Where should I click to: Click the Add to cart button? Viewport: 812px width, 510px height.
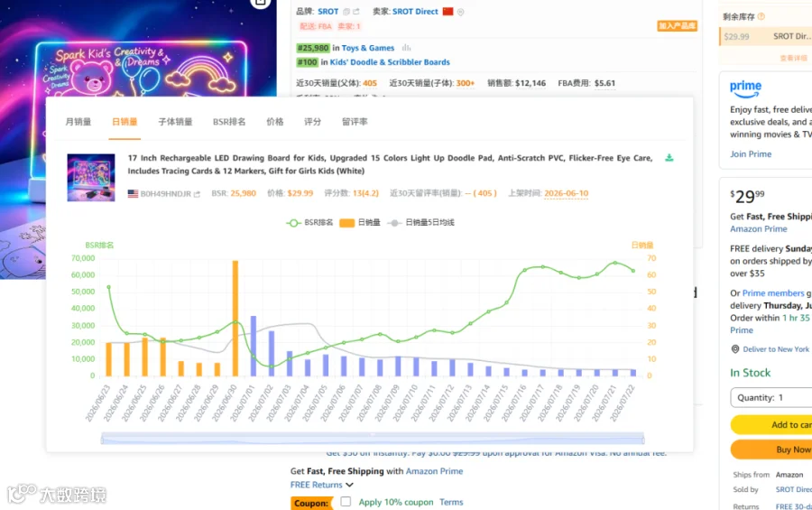(x=771, y=424)
